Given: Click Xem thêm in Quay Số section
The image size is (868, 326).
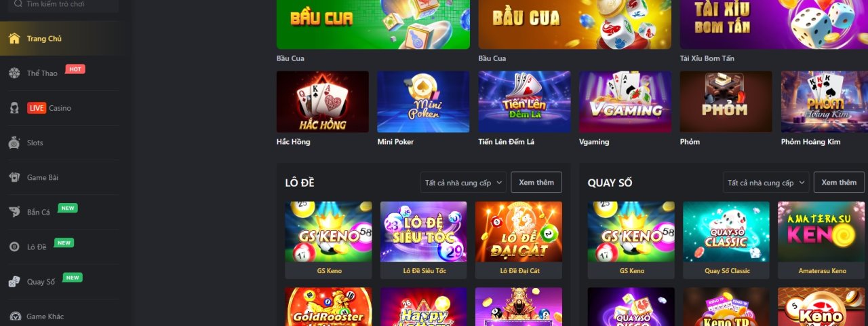Looking at the screenshot, I should (x=839, y=182).
